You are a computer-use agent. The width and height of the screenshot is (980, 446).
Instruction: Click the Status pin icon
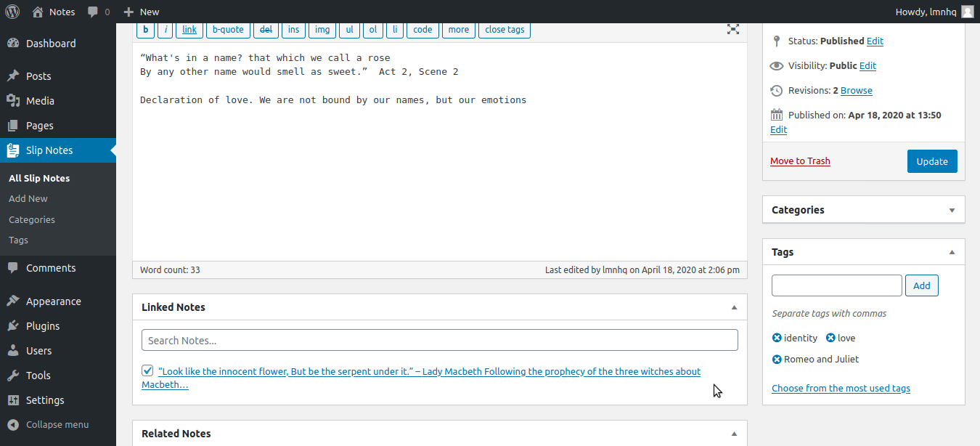pos(777,41)
